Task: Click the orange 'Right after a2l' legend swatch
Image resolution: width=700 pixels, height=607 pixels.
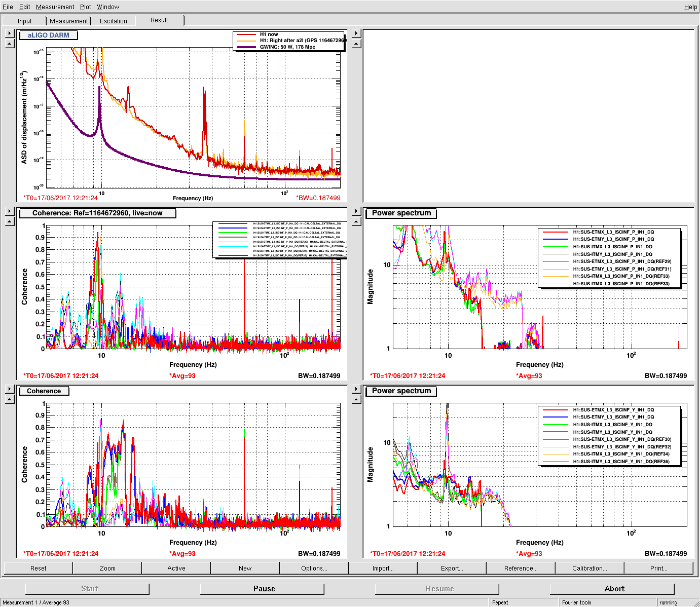Action: point(246,41)
